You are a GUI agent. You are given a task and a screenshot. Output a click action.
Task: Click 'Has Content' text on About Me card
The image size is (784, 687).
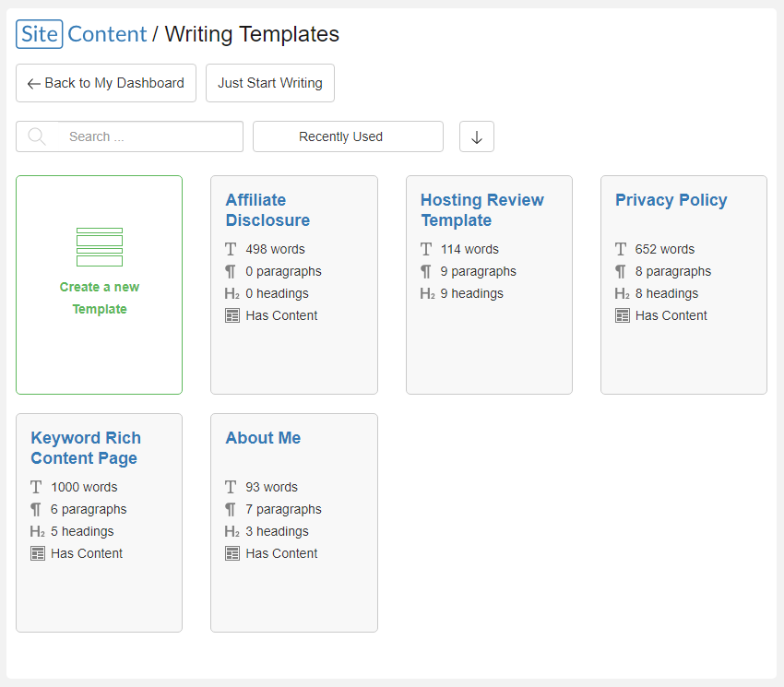281,553
